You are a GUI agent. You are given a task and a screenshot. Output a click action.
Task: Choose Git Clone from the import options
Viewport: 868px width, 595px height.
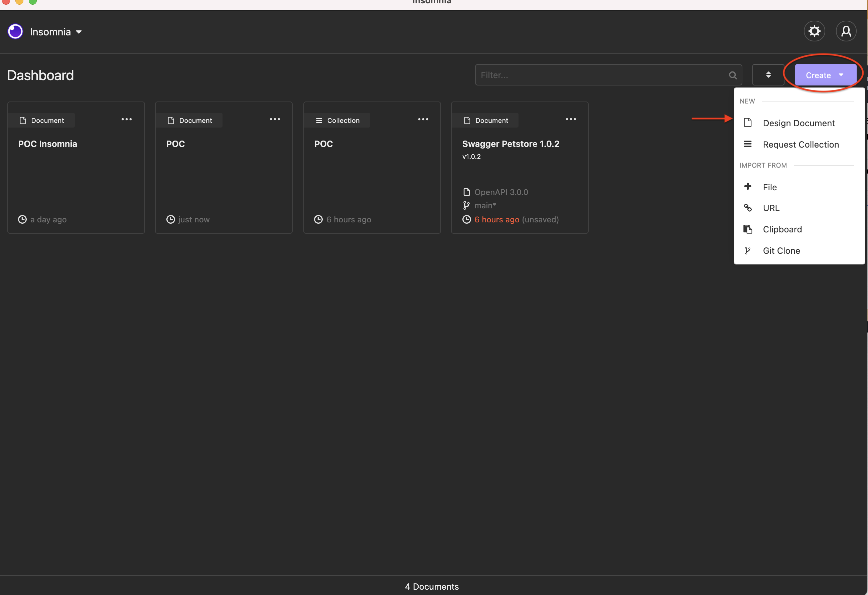pos(781,250)
